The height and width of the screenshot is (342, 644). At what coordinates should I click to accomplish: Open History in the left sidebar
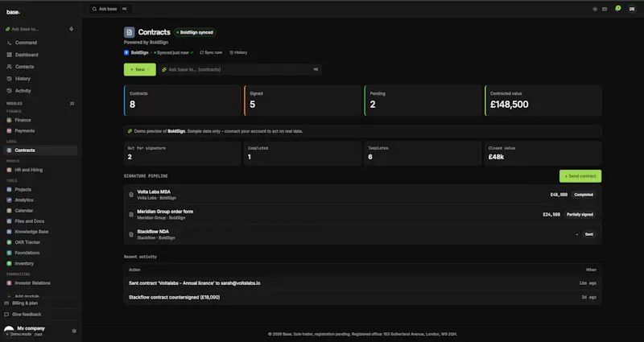pos(40,78)
